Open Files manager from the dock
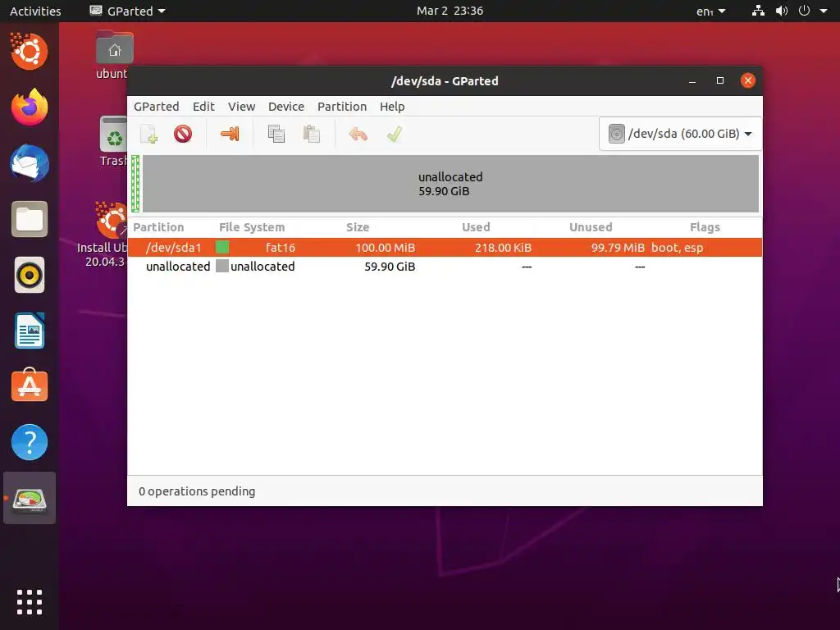This screenshot has height=630, width=840. click(30, 219)
